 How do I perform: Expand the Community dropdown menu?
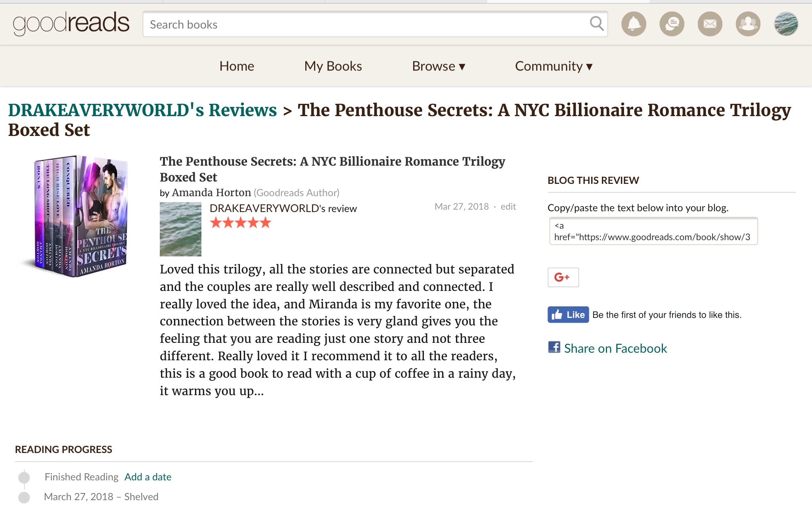coord(553,66)
